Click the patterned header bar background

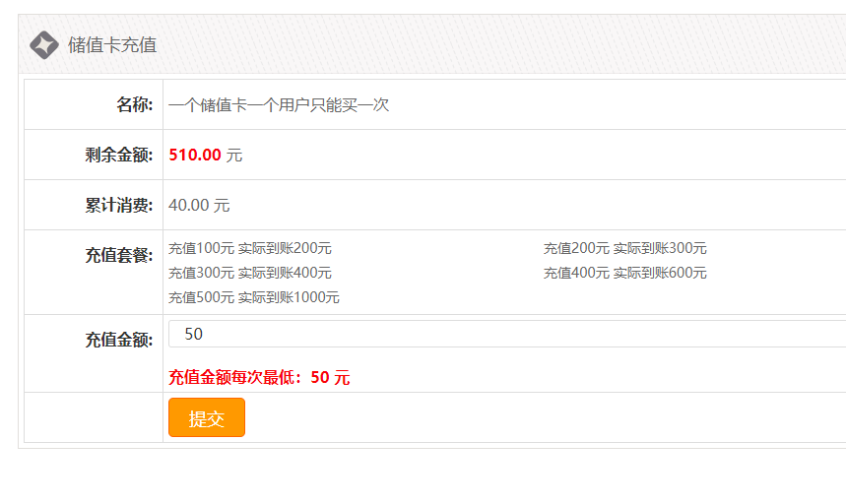492,44
